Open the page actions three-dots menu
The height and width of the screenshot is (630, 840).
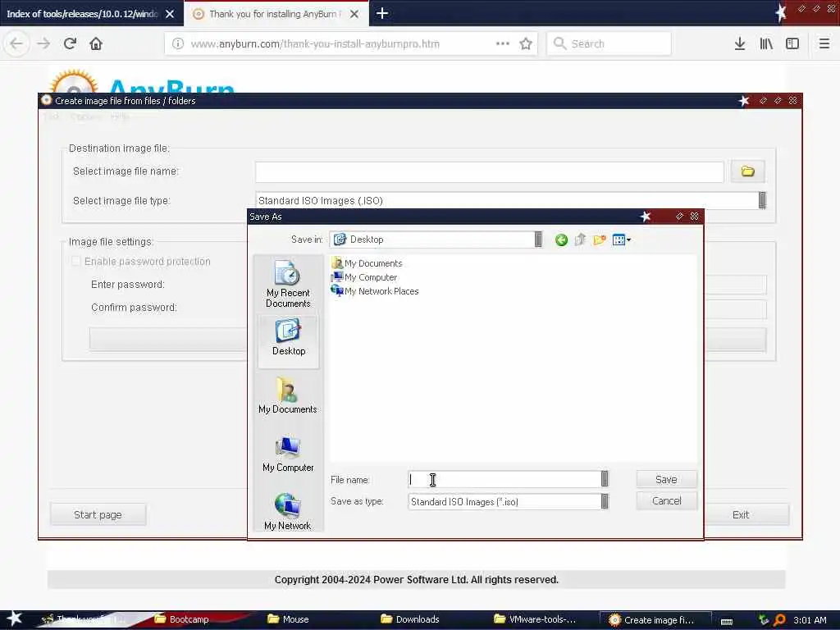503,43
